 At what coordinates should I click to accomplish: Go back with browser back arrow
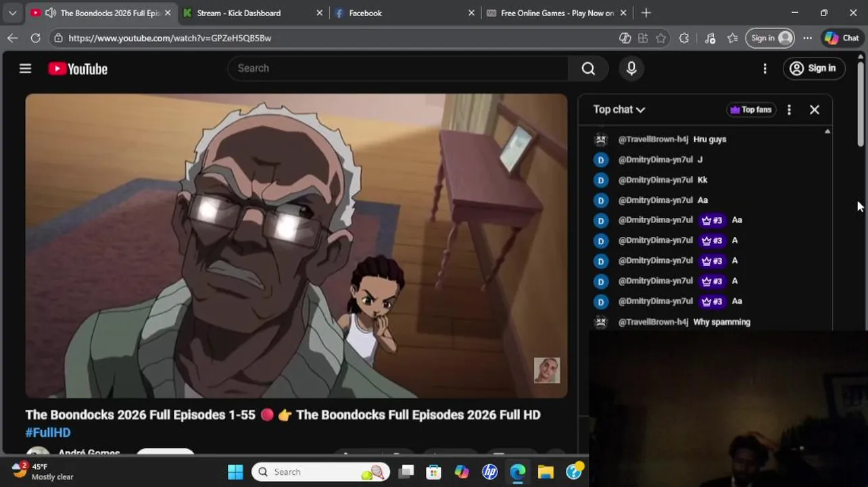12,38
